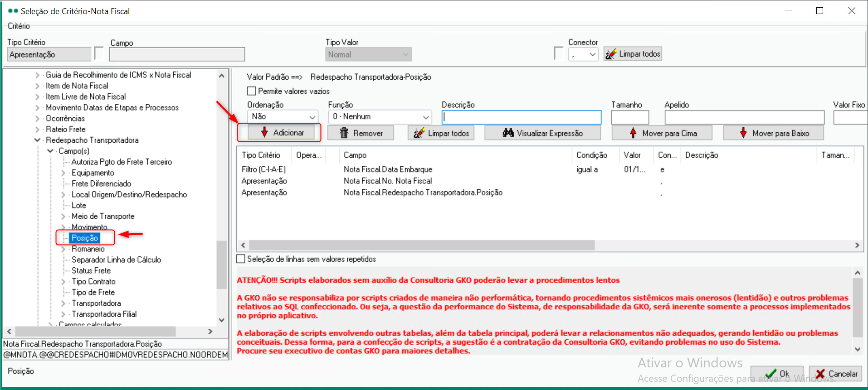The width and height of the screenshot is (868, 390).
Task: Expand the Rateio Frete node
Action: [38, 129]
